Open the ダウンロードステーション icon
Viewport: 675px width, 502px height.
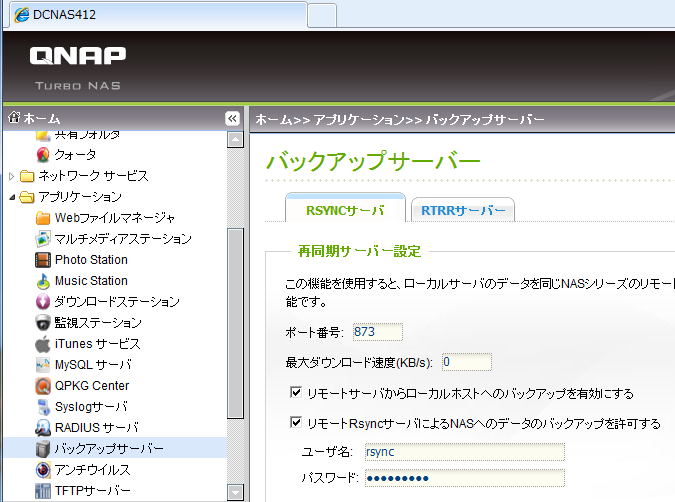[x=43, y=302]
